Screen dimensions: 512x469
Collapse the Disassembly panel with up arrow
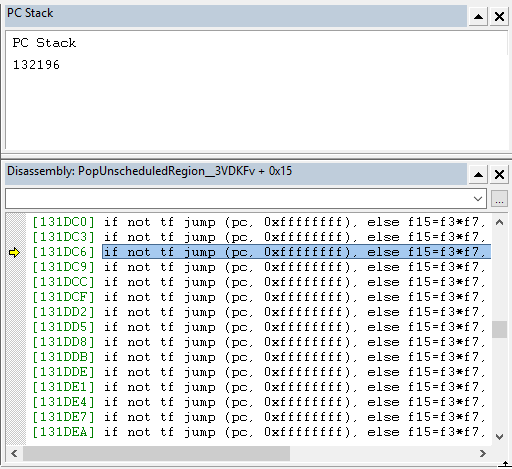(x=478, y=174)
